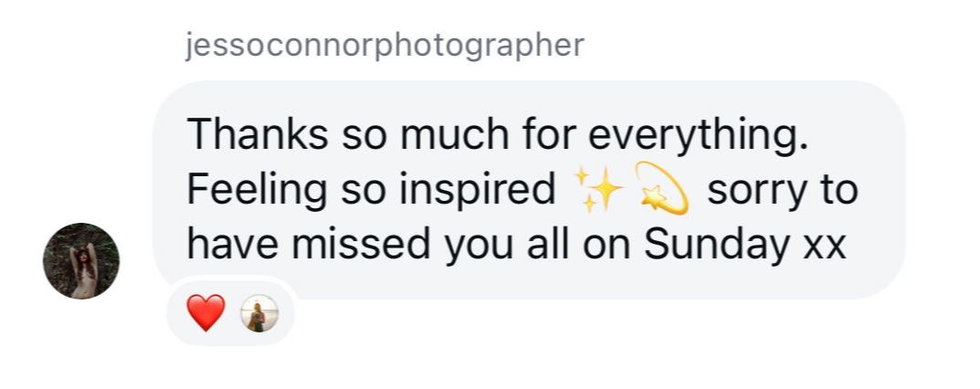View the reactor's small avatar beside heart
Screen dimensions: 980x389
coord(258,313)
